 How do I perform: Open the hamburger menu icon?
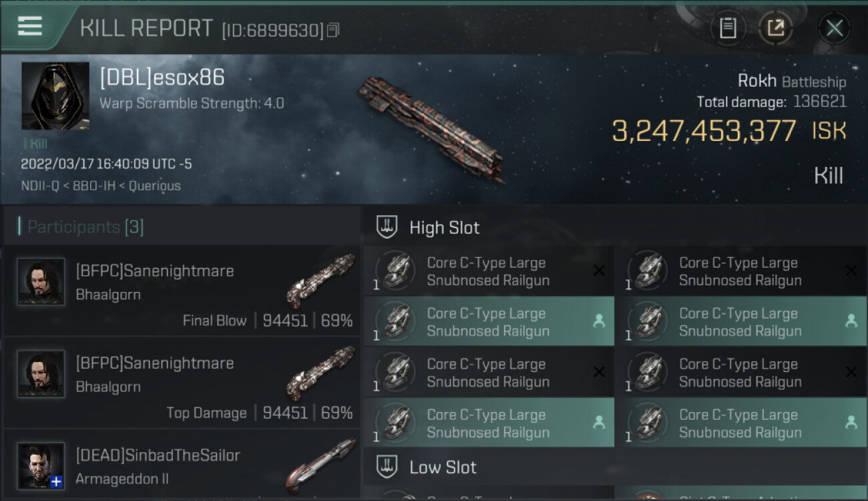[30, 27]
